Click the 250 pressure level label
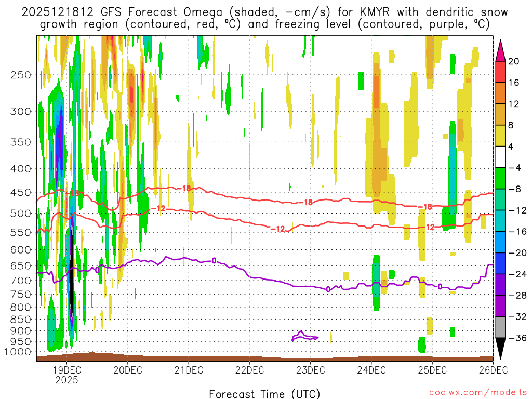The image size is (532, 399). tap(21, 75)
